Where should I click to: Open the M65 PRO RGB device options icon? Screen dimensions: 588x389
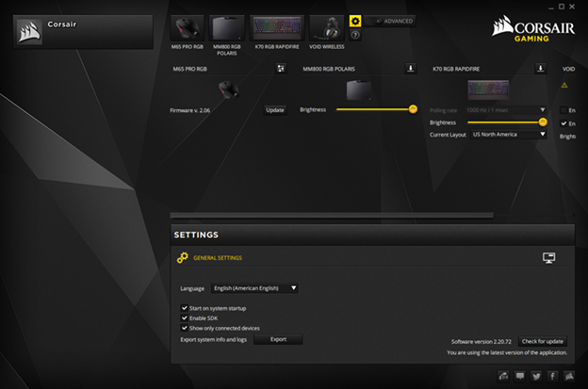click(x=281, y=69)
